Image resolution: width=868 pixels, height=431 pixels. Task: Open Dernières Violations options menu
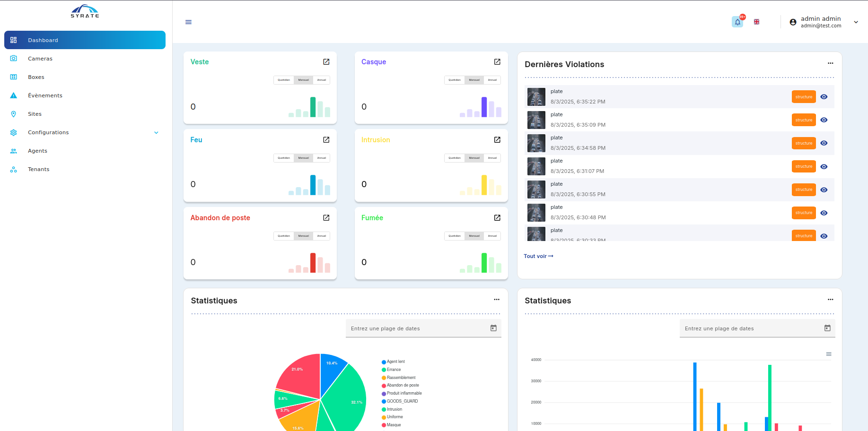[831, 63]
